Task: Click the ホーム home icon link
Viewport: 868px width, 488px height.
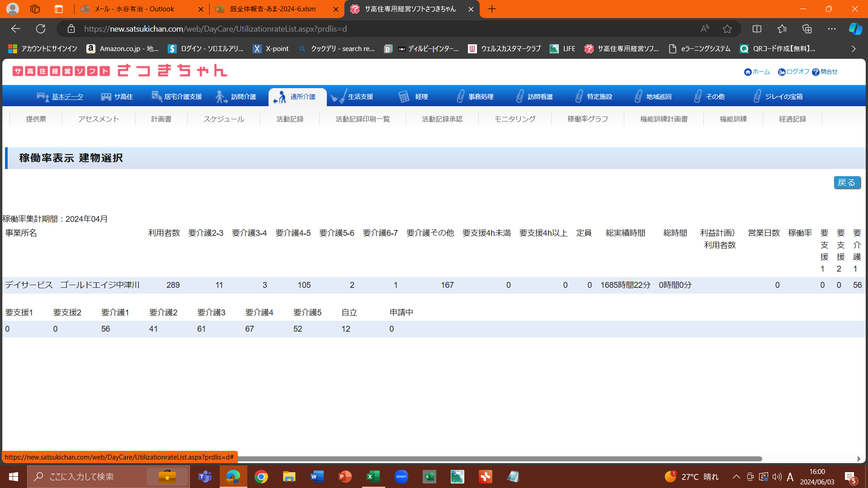Action: (x=748, y=72)
